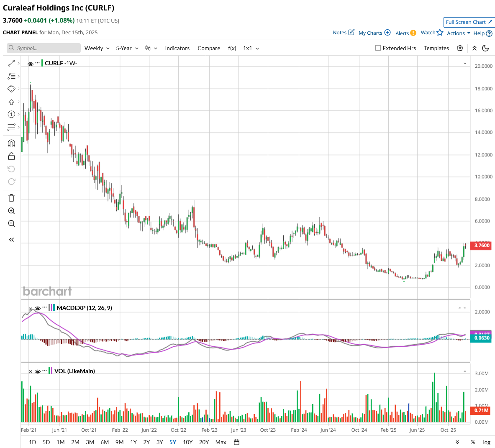The width and height of the screenshot is (495, 448).
Task: Click the MACDEXP color swatches
Action: [x=52, y=308]
